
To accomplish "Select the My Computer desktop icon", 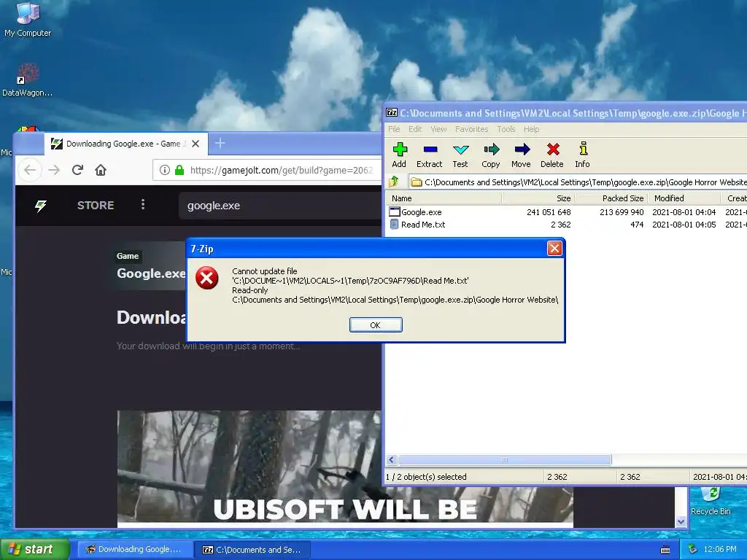I will click(28, 19).
